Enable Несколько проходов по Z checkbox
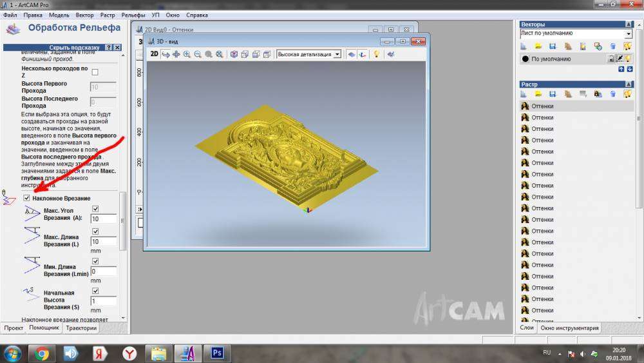 [x=95, y=72]
